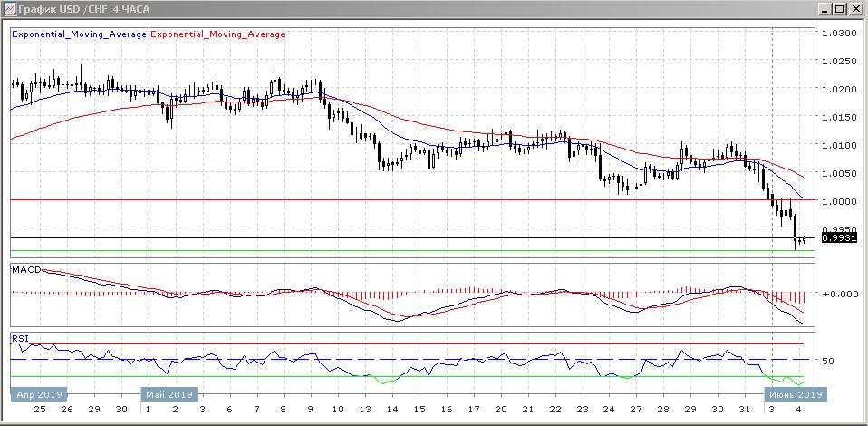Select the blue Exponential_Moving_Average label
This screenshot has width=868, height=426.
[79, 34]
